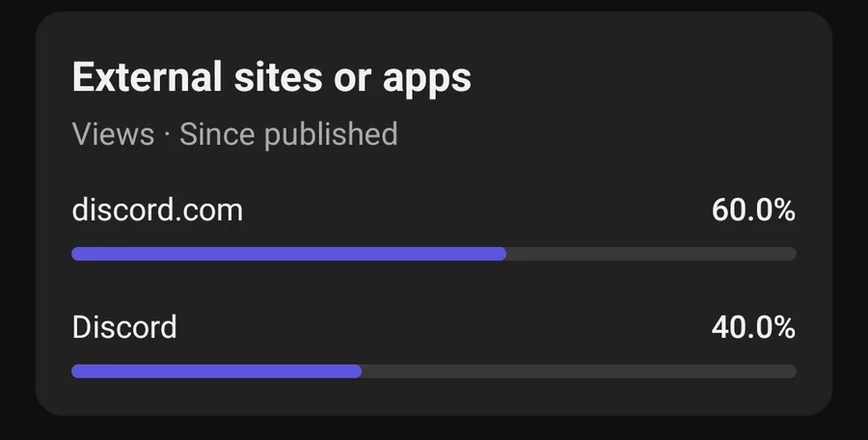Open the Discord app traffic source label
Screen dimensions: 868x440
pos(124,327)
